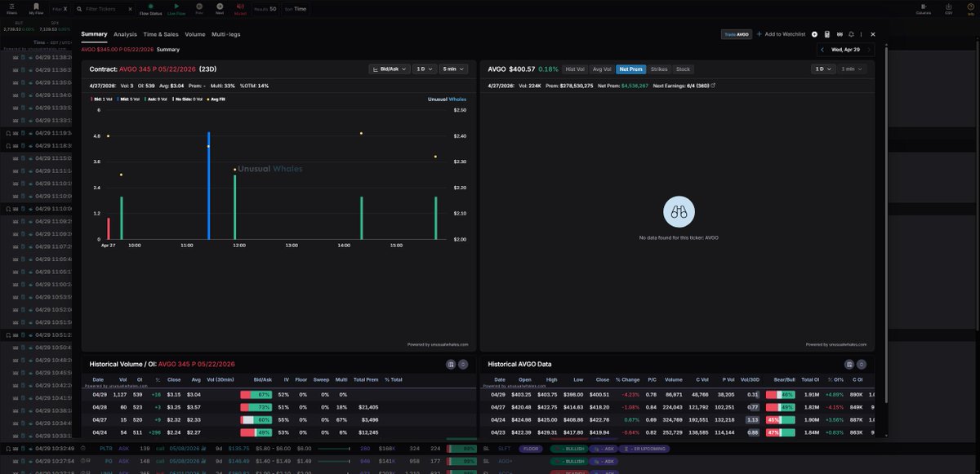Click the % Change header in Historical AVGO Data

click(628, 379)
